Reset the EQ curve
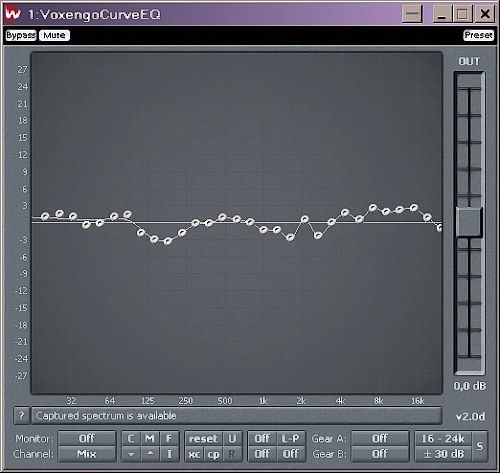The image size is (500, 473). (x=203, y=438)
